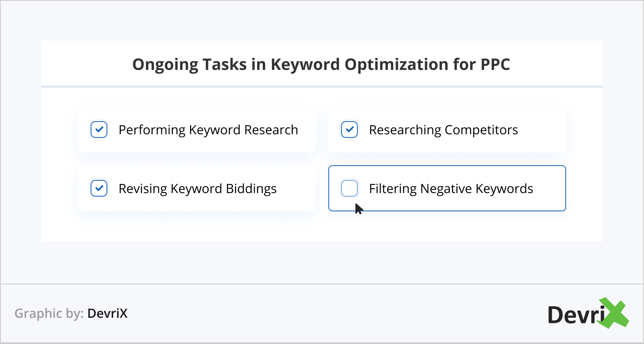This screenshot has height=344, width=644.
Task: Uncheck the Performing Keyword Research checkbox
Action: click(99, 129)
